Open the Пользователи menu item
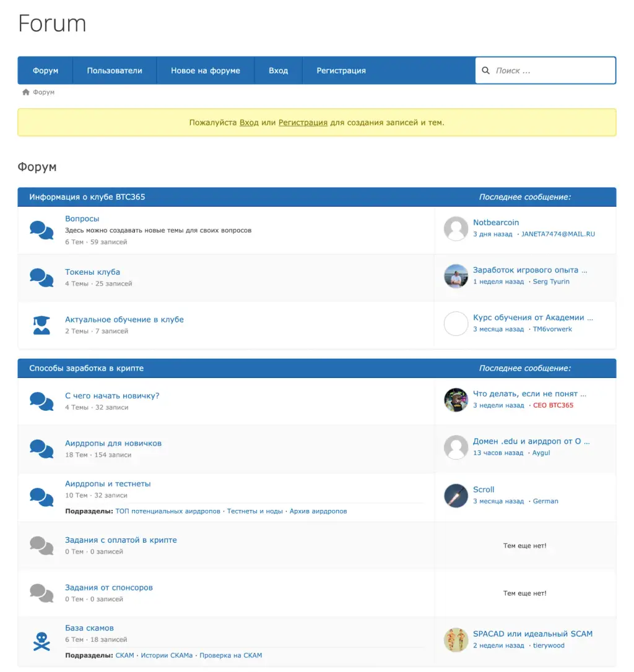634x672 pixels. click(x=115, y=71)
